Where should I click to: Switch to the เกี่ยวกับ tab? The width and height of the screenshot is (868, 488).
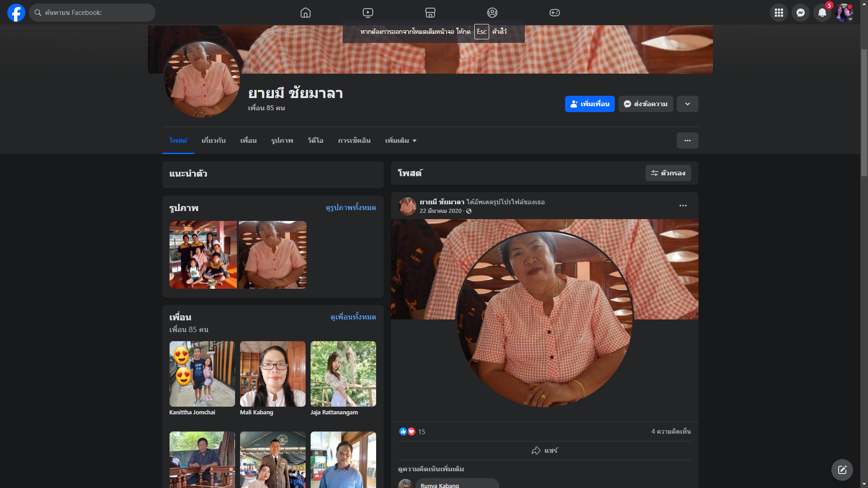click(213, 141)
